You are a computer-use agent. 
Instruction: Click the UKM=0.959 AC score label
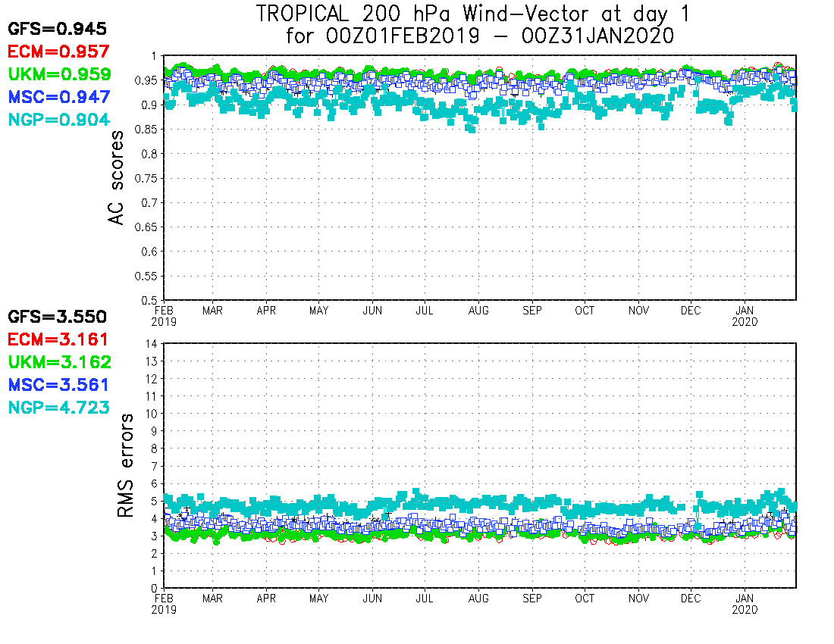point(60,73)
